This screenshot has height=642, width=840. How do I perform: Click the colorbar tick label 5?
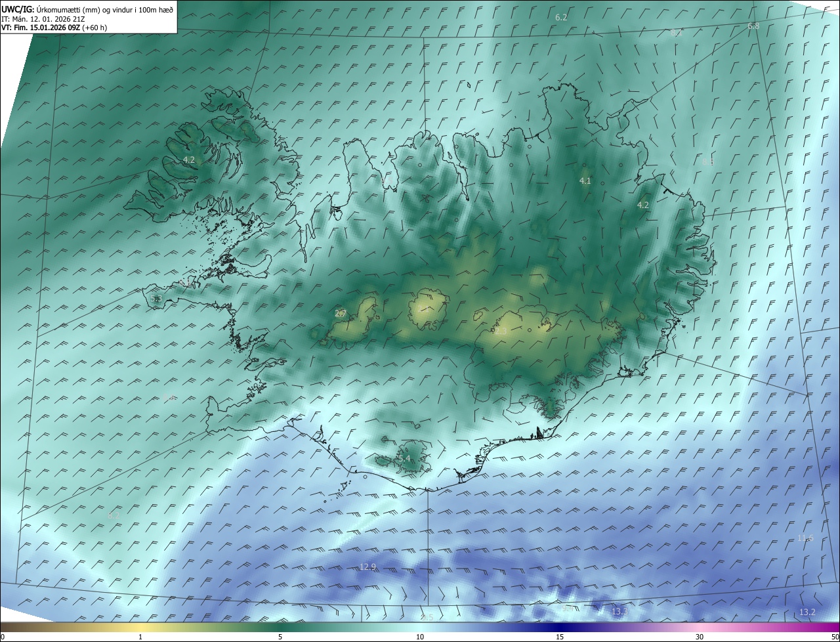click(280, 637)
